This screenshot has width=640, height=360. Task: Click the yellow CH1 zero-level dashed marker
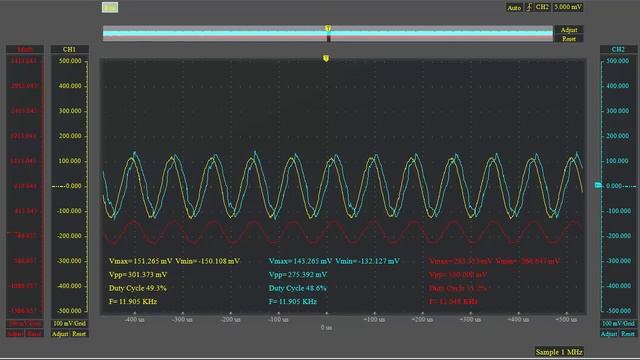coord(58,186)
